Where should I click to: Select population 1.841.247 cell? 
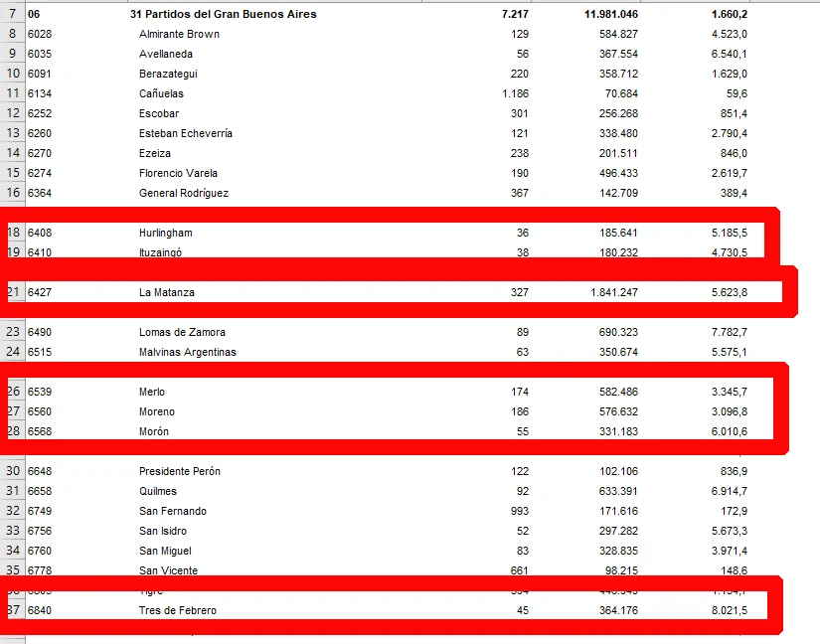[x=614, y=292]
